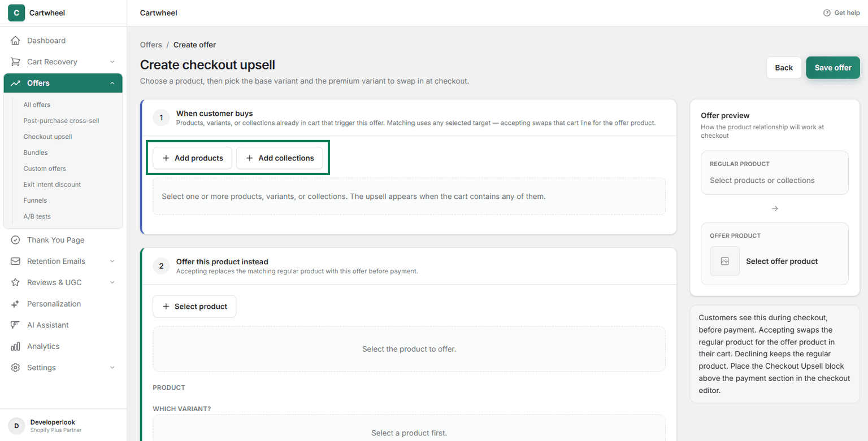The width and height of the screenshot is (868, 441).
Task: Click the offer product image placeholder
Action: pos(725,261)
